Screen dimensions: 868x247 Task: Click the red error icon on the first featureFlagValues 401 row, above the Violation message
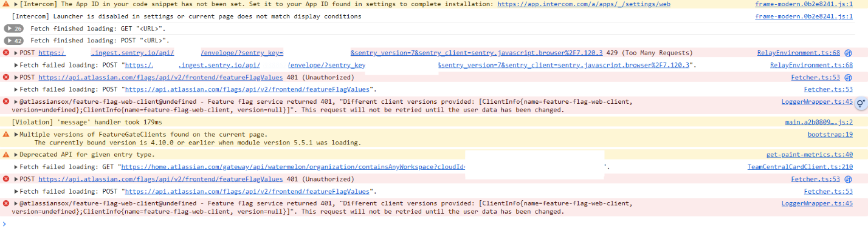coord(6,77)
